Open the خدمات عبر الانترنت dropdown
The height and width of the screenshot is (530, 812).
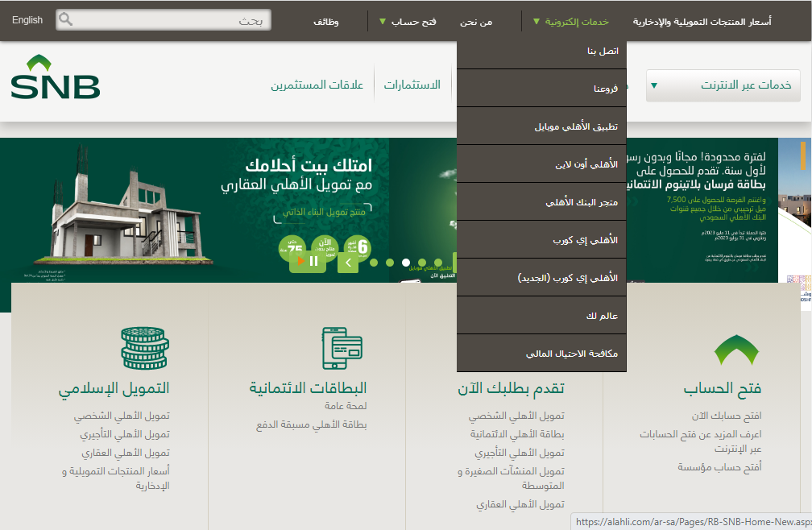point(723,85)
